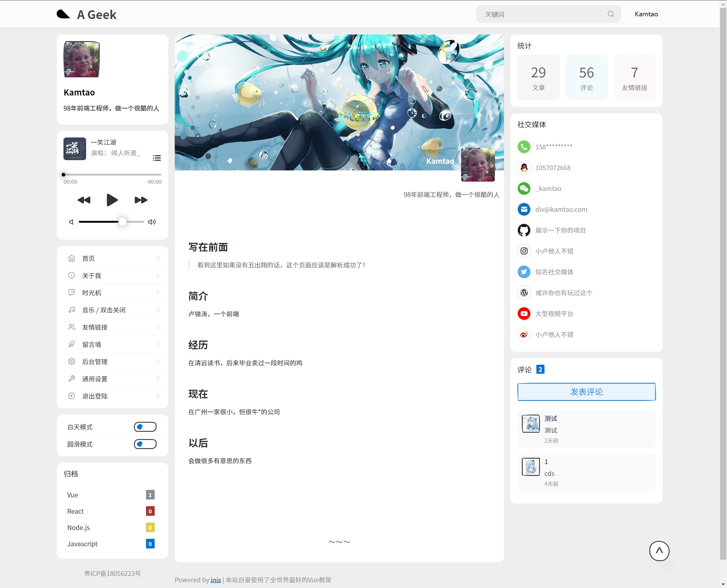Click the scroll-to-top arrow button
This screenshot has width=727, height=588.
point(659,551)
